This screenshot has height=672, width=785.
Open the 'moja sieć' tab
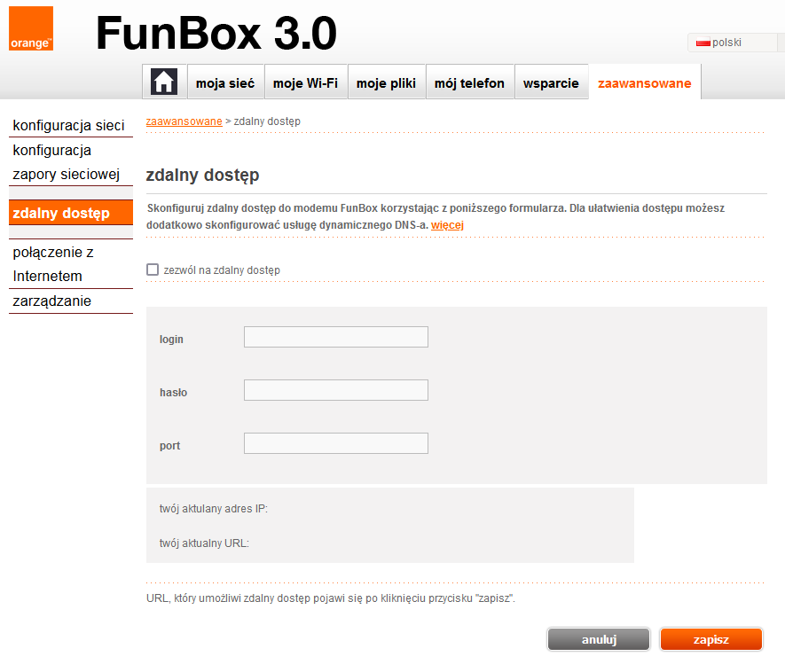(225, 83)
